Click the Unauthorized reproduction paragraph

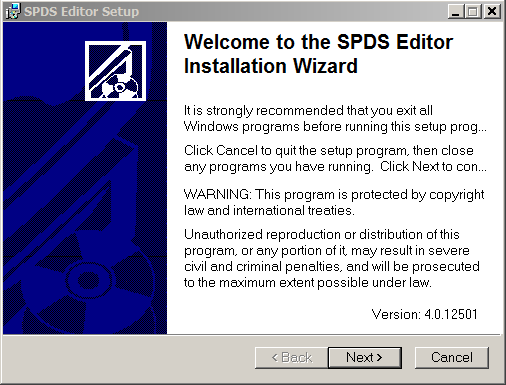(x=332, y=258)
